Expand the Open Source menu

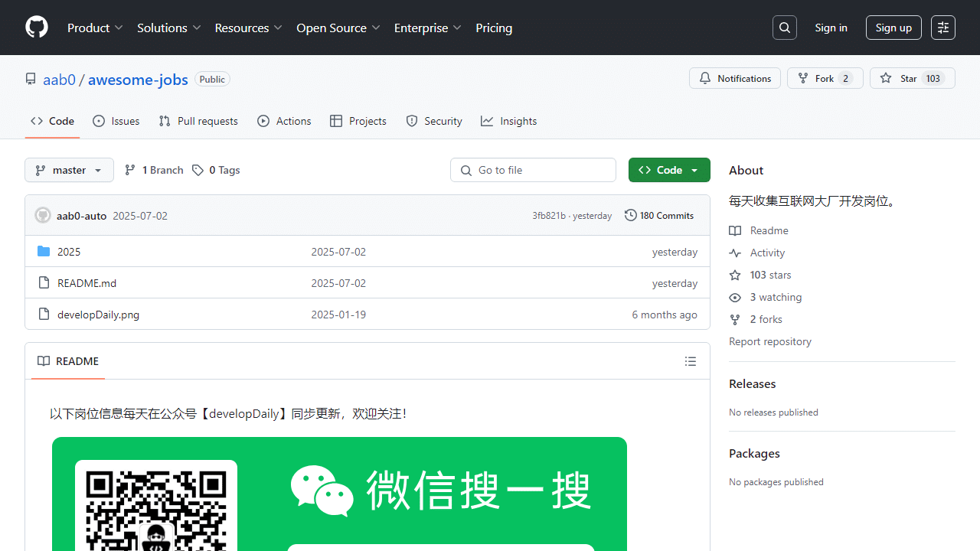338,28
